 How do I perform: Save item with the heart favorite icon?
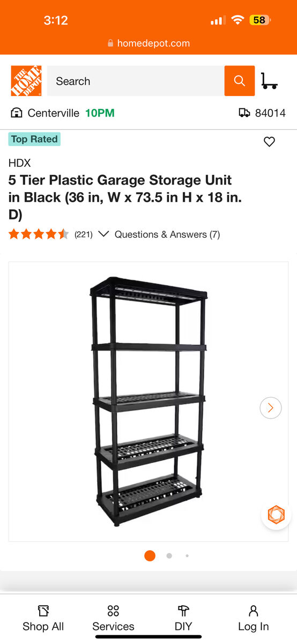[269, 142]
